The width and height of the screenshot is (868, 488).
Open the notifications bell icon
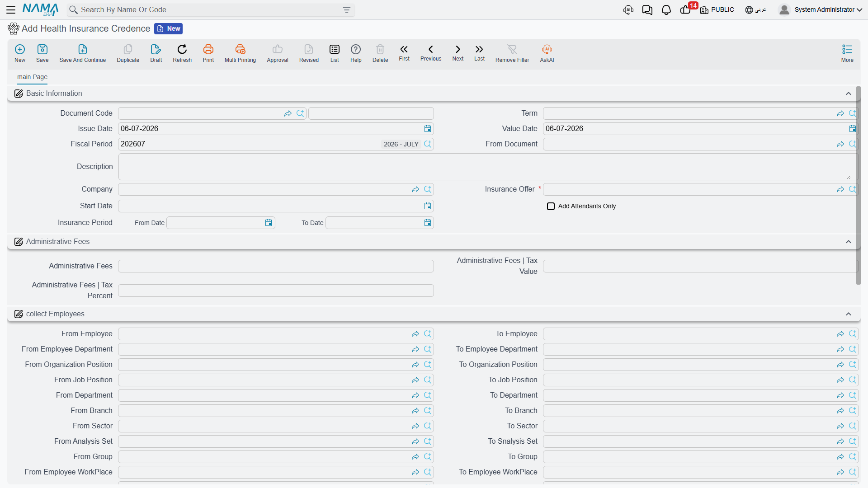tap(666, 10)
